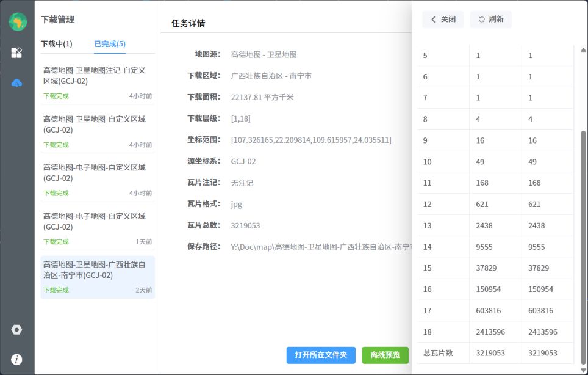This screenshot has width=588, height=375.
Task: Select the 1-day-old 高德地图-电子地图 task
Action: [x=98, y=227]
